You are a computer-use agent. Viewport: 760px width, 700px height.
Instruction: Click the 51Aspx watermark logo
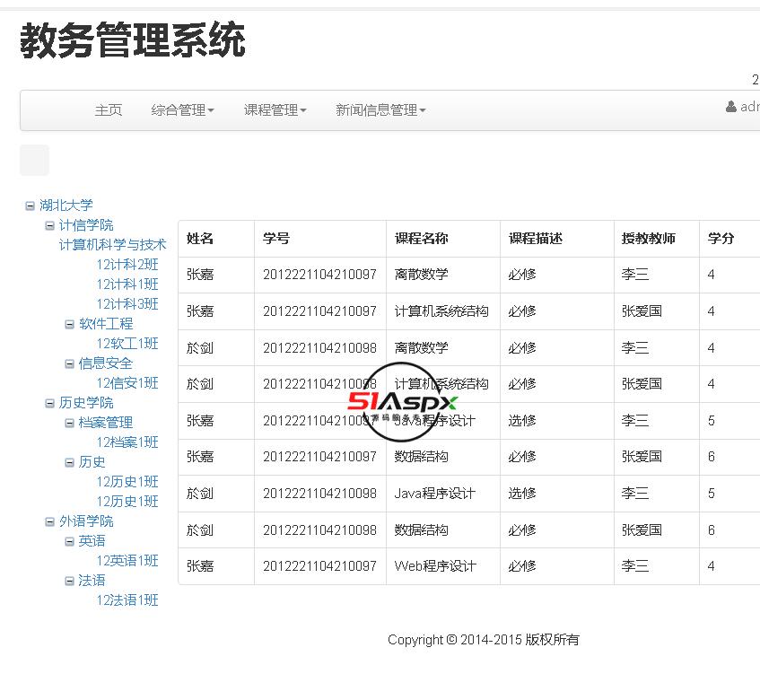click(x=403, y=403)
